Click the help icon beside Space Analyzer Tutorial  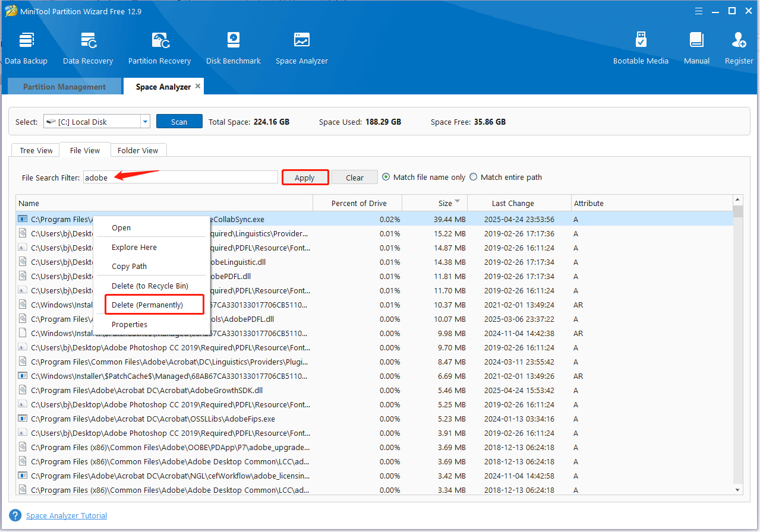click(15, 515)
